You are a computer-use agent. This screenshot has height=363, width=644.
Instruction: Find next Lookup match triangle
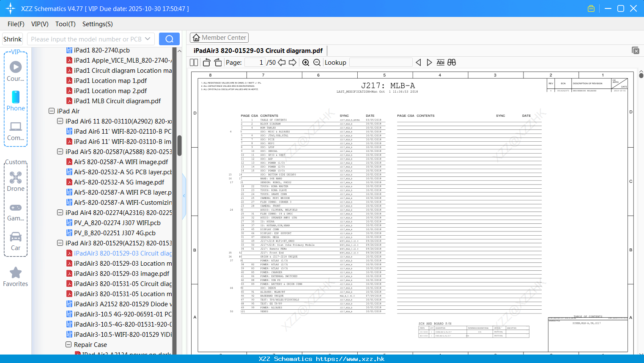click(x=429, y=63)
